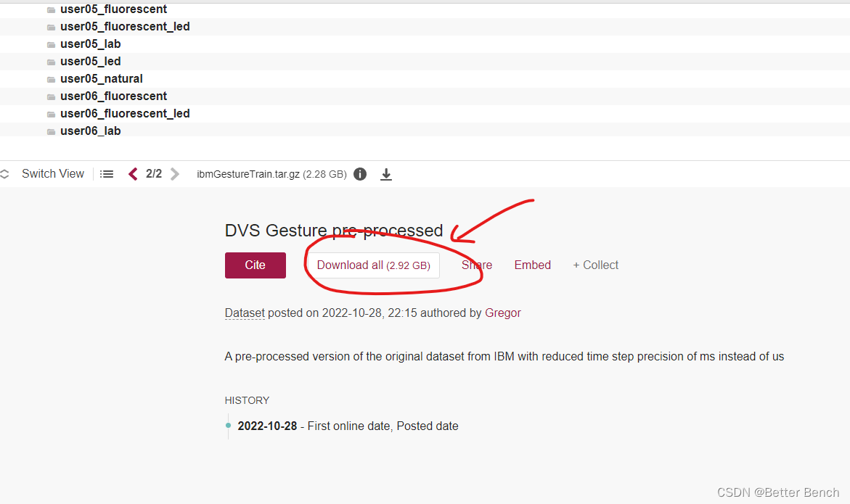
Task: Click folder icon beside user05_natural
Action: tap(51, 80)
